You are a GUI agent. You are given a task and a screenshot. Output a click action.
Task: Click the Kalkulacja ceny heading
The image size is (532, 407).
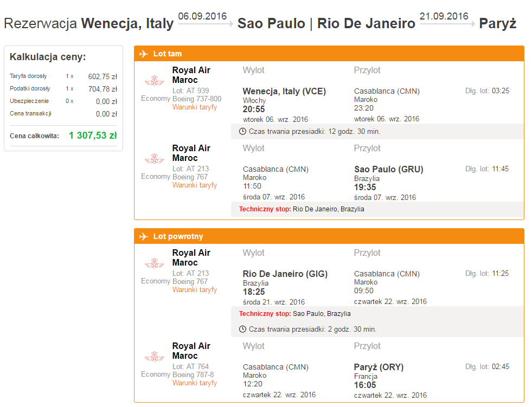click(x=48, y=57)
